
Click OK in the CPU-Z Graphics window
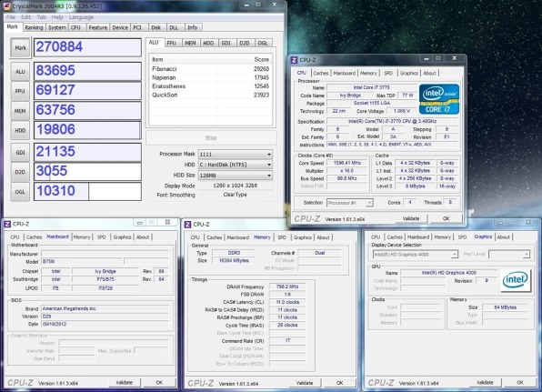point(520,383)
